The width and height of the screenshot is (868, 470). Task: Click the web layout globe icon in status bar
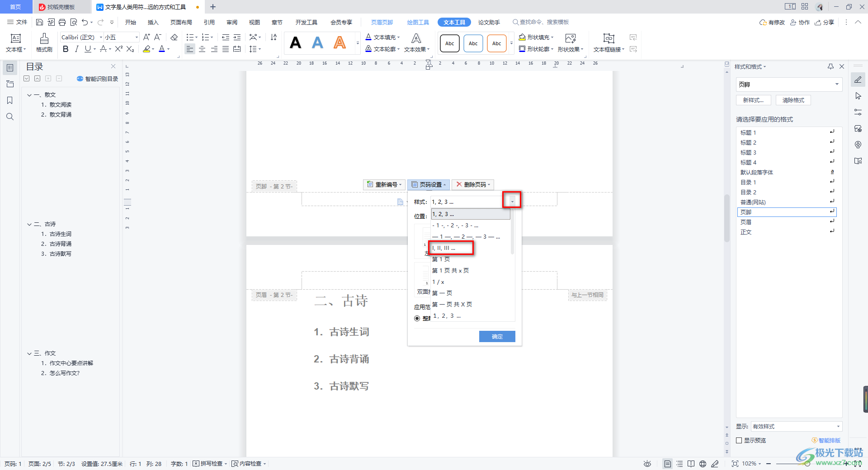tap(702, 463)
